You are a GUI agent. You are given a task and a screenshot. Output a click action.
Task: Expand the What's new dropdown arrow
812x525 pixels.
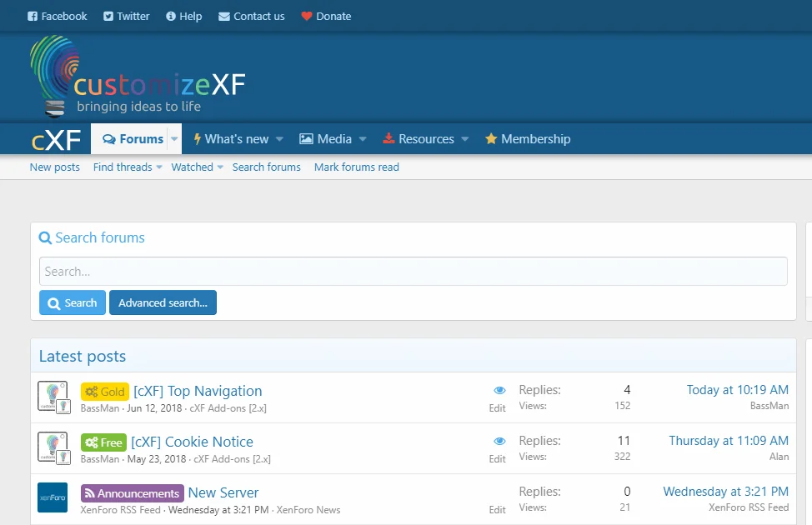(x=279, y=139)
